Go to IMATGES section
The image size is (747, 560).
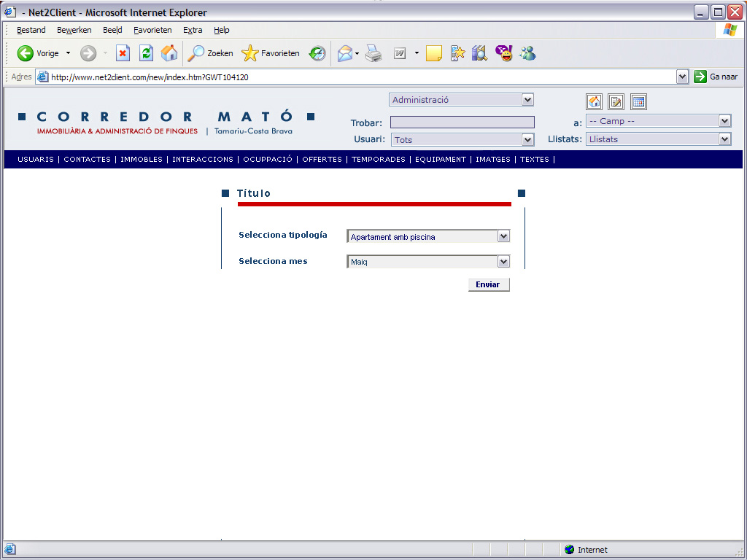[x=493, y=160]
